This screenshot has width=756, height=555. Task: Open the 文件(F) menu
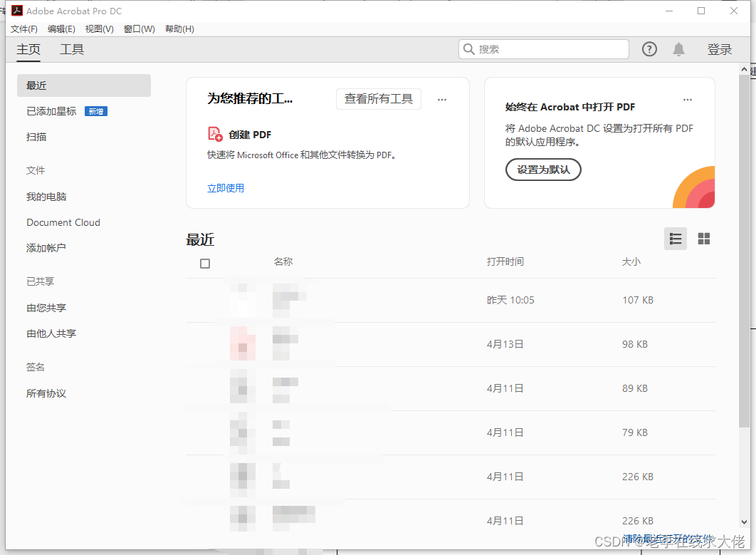[24, 29]
